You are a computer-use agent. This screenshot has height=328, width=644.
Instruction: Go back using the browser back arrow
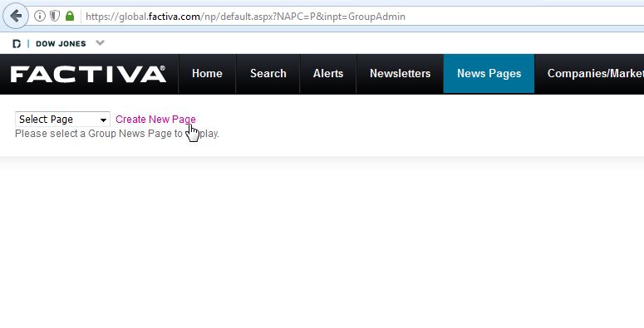pos(16,17)
